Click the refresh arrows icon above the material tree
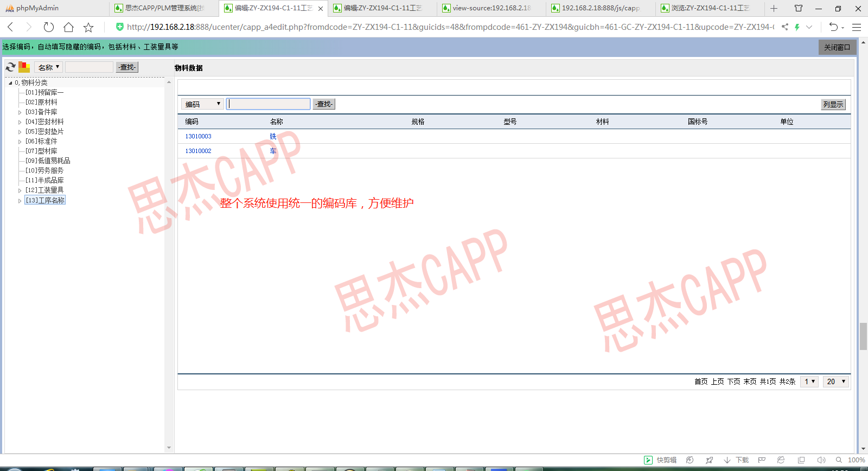The width and height of the screenshot is (868, 471). 10,67
